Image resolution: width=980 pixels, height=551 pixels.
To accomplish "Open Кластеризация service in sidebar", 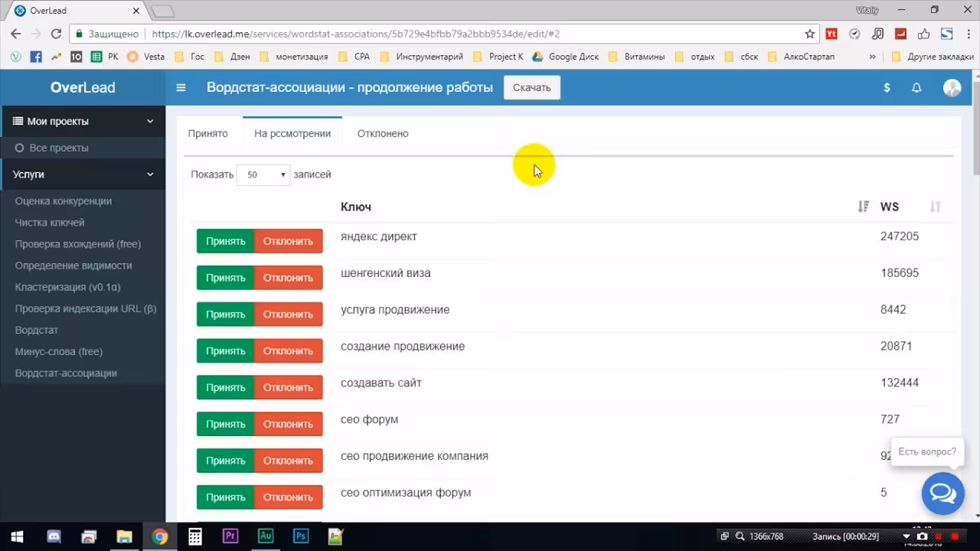I will [67, 287].
